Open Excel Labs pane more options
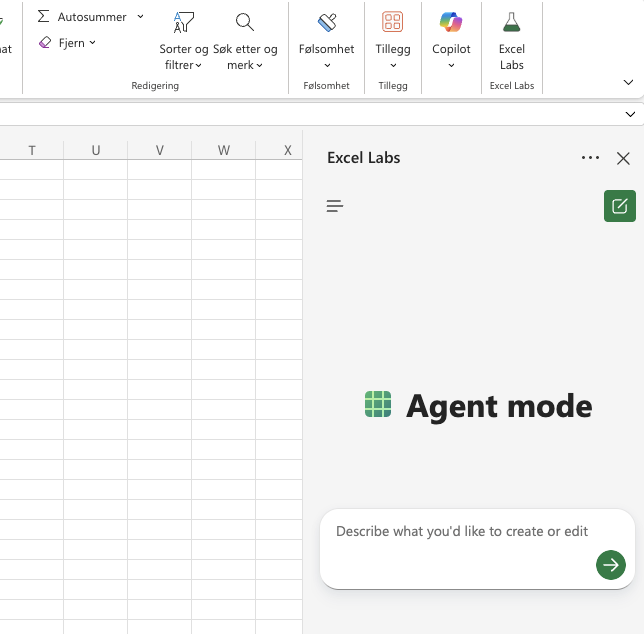The image size is (644, 634). coord(590,158)
